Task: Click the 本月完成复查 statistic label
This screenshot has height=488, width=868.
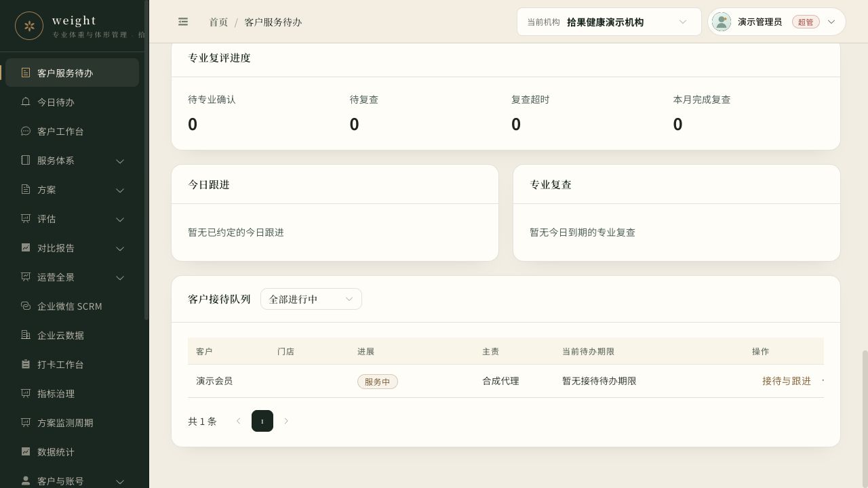Action: pos(702,99)
